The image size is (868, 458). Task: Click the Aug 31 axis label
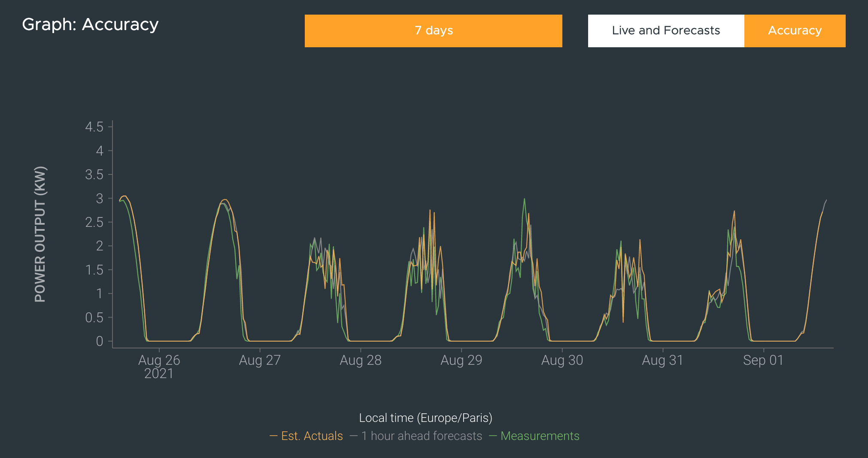point(663,360)
